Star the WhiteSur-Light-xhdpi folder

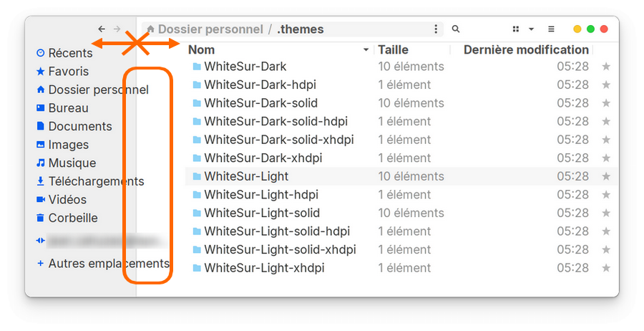pyautogui.click(x=606, y=268)
